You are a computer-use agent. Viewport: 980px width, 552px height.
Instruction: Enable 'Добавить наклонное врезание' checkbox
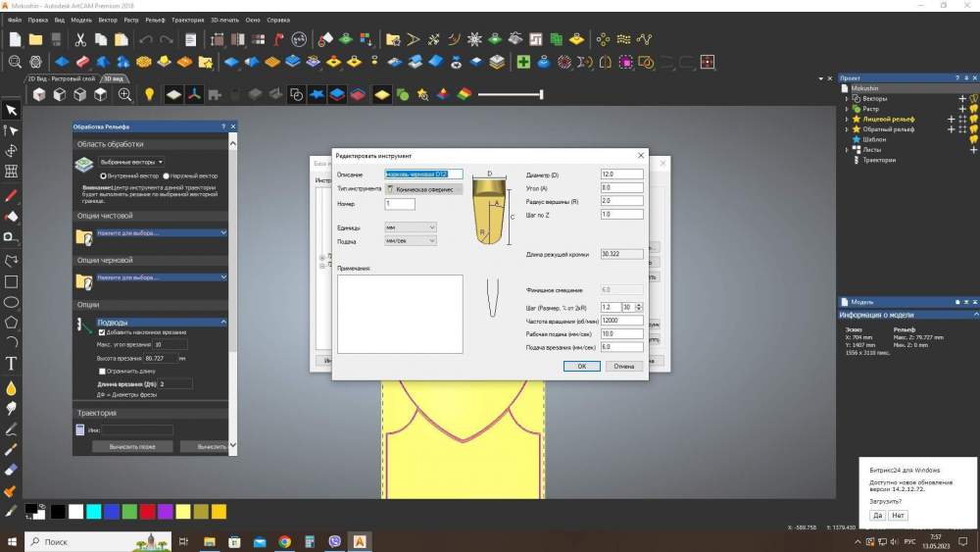(102, 332)
